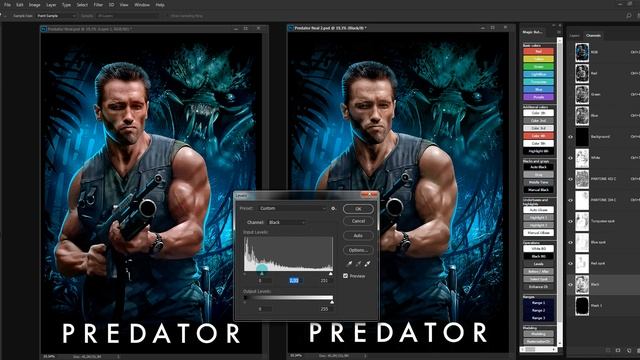Click the search icon in the top-right

click(x=629, y=16)
